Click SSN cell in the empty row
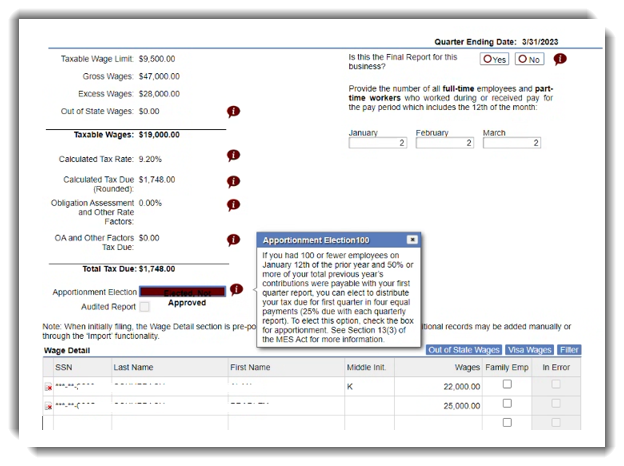This screenshot has width=624, height=466. 82,423
